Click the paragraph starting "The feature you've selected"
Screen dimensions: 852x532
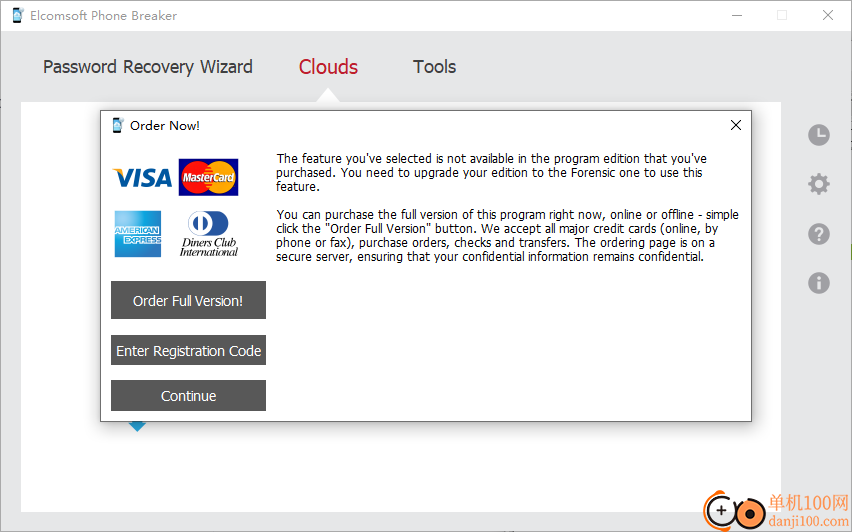pyautogui.click(x=491, y=172)
